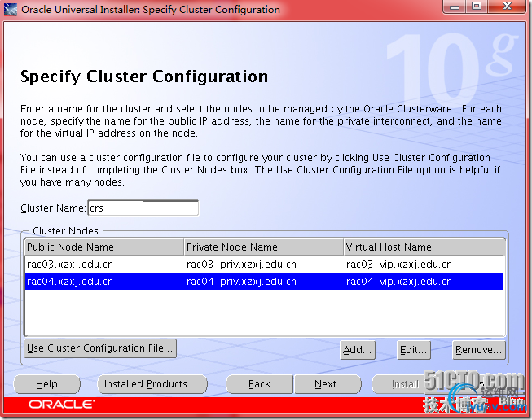Screen dimensions: 532x420
Task: Select private node rac04-priv.xzxj.edu.cn cell
Action: pos(264,282)
